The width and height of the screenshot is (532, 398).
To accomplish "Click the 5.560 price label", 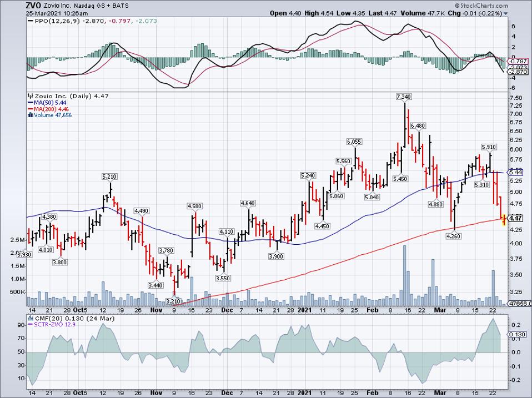I will [343, 161].
